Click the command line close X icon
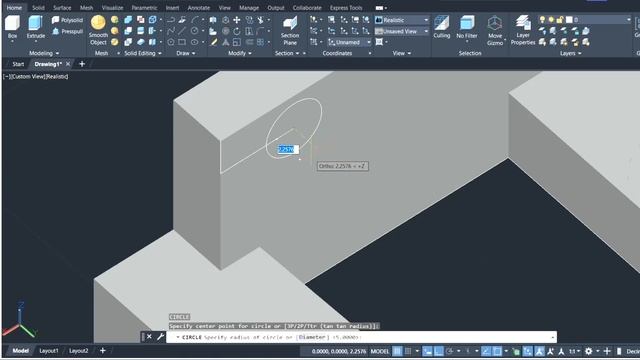Viewport: 640px width, 360px height. point(149,337)
